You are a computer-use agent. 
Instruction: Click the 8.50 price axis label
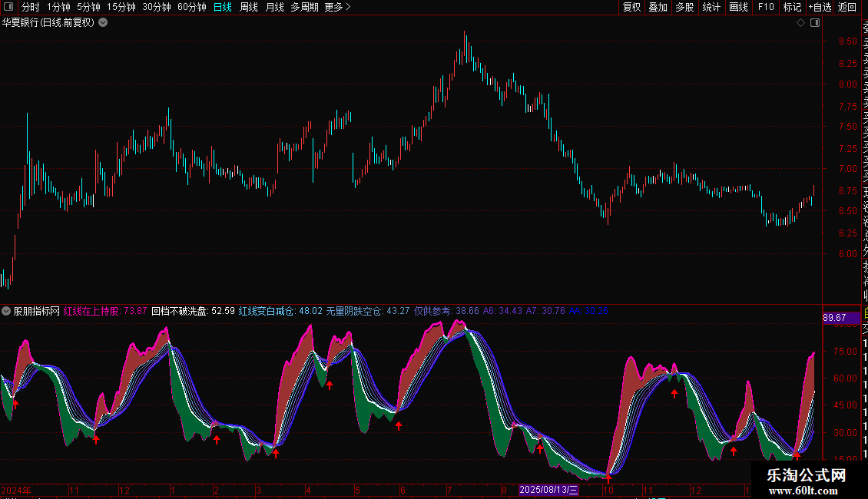tap(848, 41)
